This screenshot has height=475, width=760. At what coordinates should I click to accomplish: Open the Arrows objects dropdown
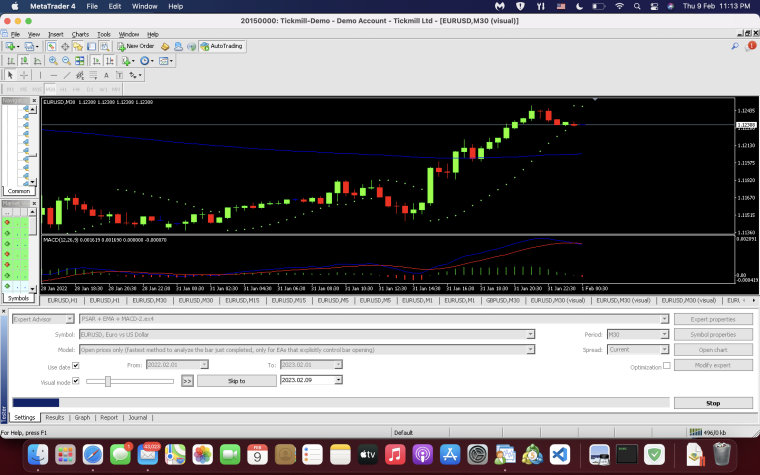pyautogui.click(x=135, y=75)
